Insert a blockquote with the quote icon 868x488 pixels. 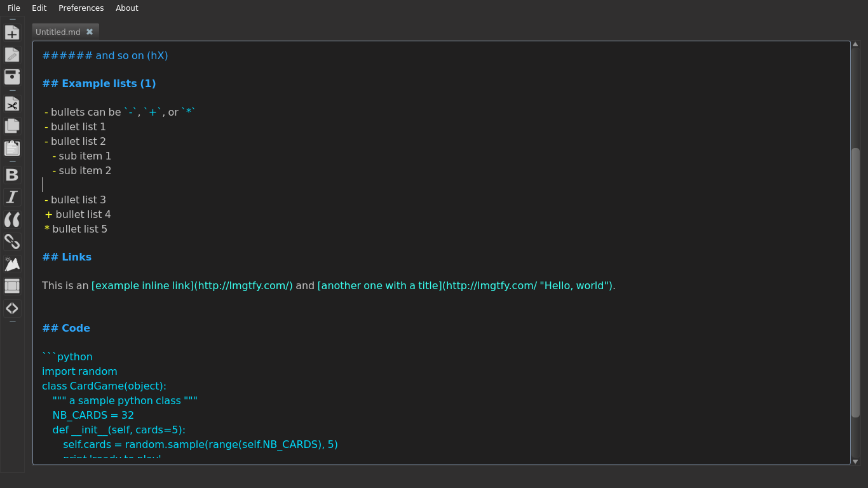pos(12,219)
